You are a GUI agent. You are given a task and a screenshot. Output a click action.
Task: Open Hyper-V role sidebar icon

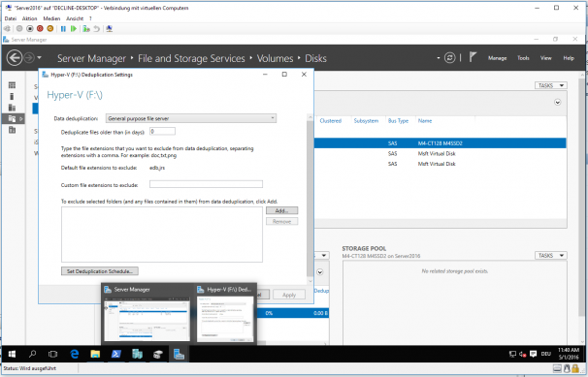coord(12,130)
